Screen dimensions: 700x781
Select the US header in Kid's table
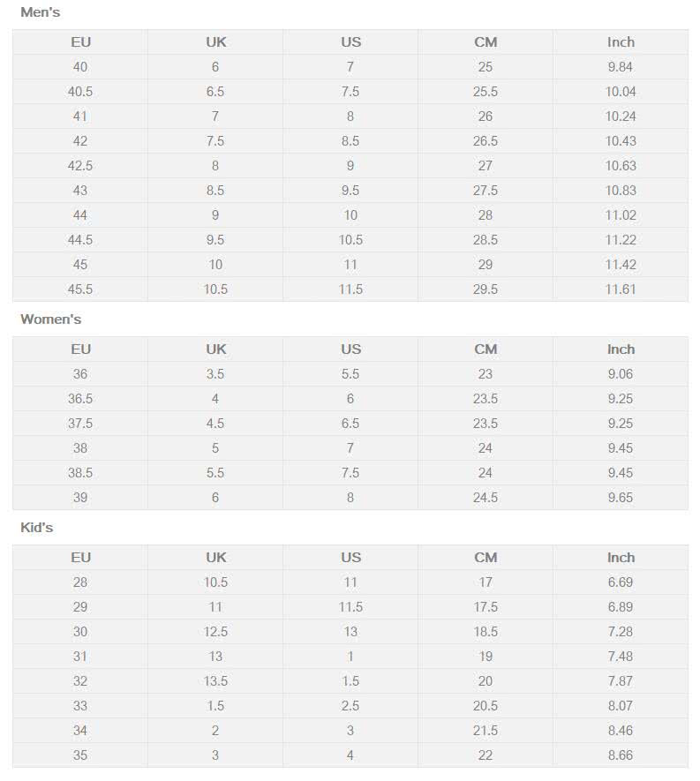350,558
